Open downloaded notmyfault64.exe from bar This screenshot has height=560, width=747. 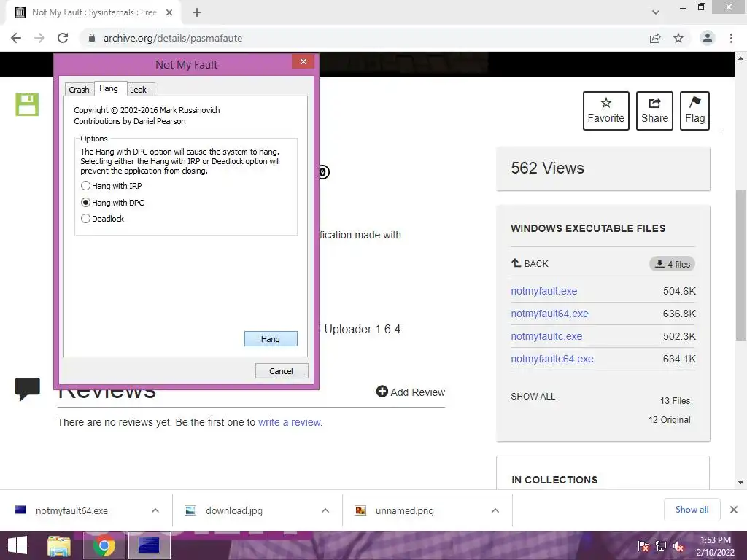pyautogui.click(x=71, y=510)
